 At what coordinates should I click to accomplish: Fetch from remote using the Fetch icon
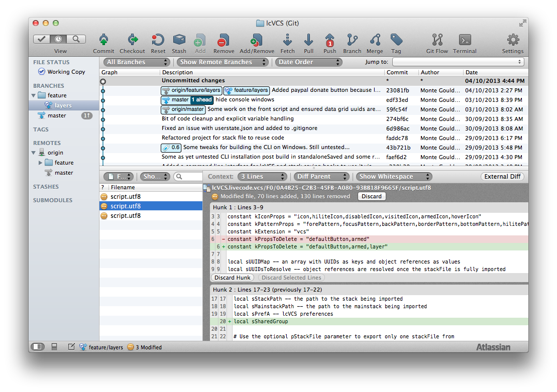(287, 40)
